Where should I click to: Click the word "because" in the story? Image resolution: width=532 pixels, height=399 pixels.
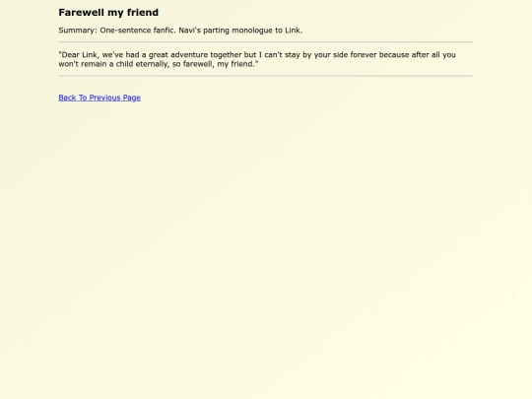click(x=394, y=54)
